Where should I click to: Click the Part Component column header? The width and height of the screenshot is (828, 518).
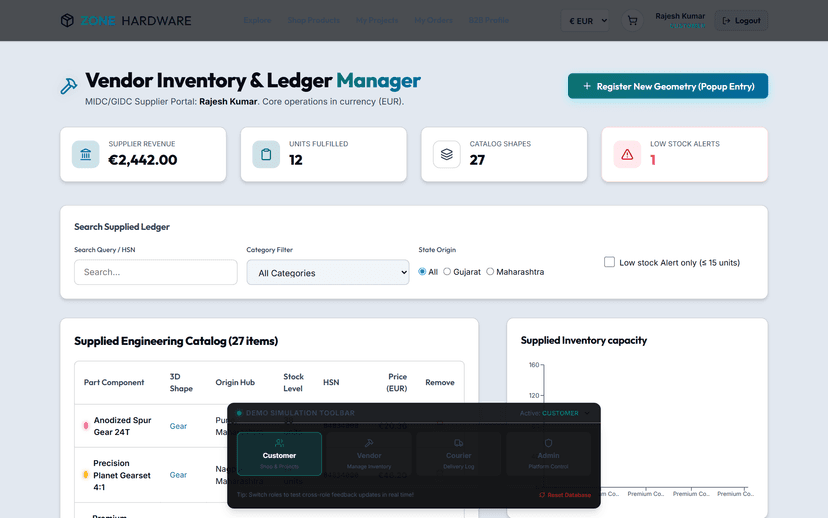point(114,382)
